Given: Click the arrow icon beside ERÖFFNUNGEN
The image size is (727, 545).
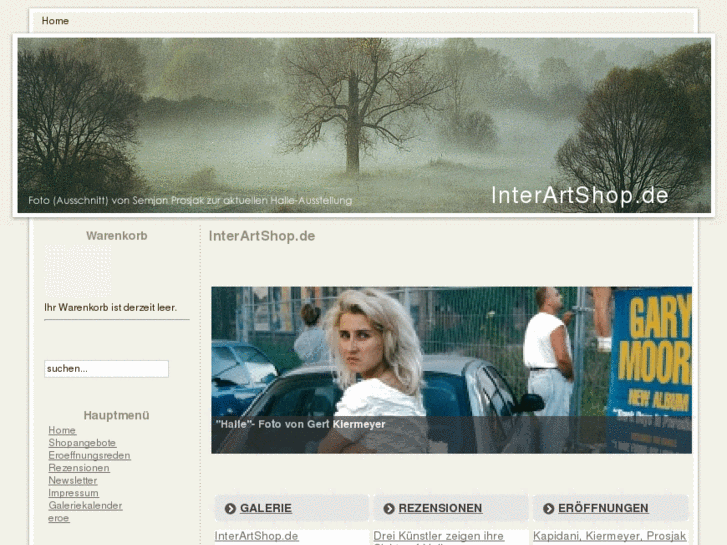Looking at the screenshot, I should (548, 508).
